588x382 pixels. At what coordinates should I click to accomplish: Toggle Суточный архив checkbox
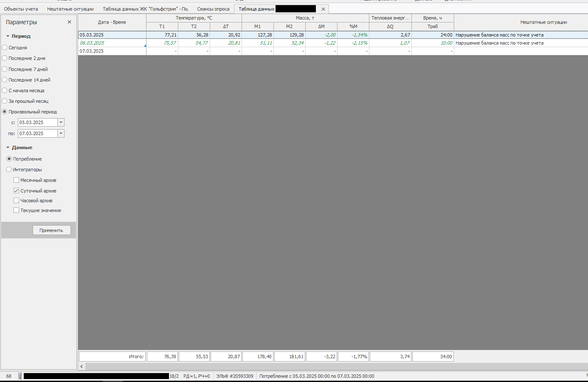16,191
